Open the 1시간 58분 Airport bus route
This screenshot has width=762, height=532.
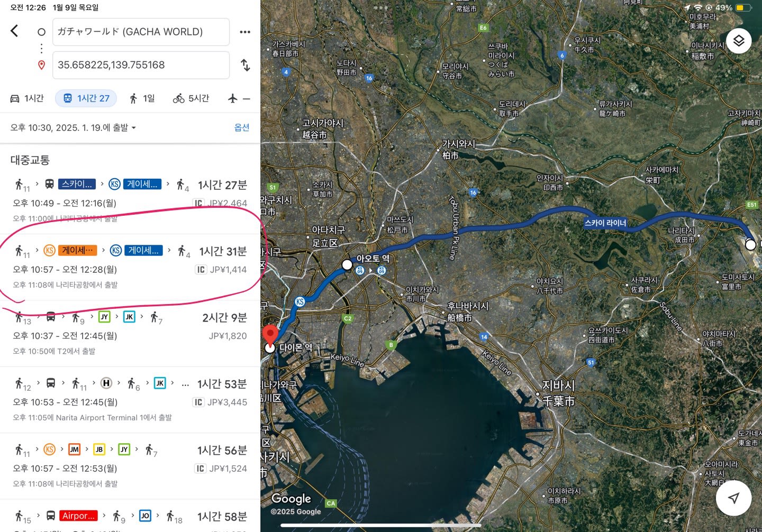pos(130,517)
